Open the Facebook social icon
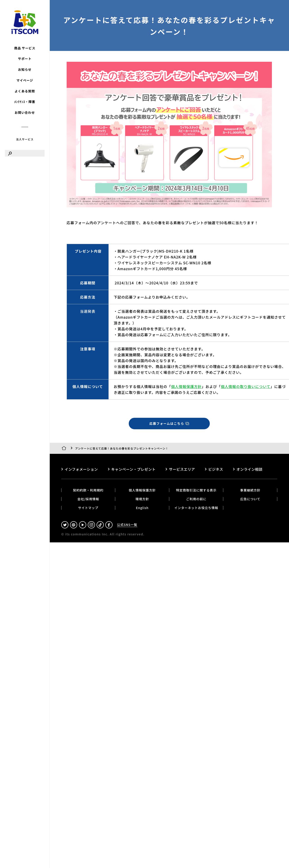289x868 pixels. (109, 525)
